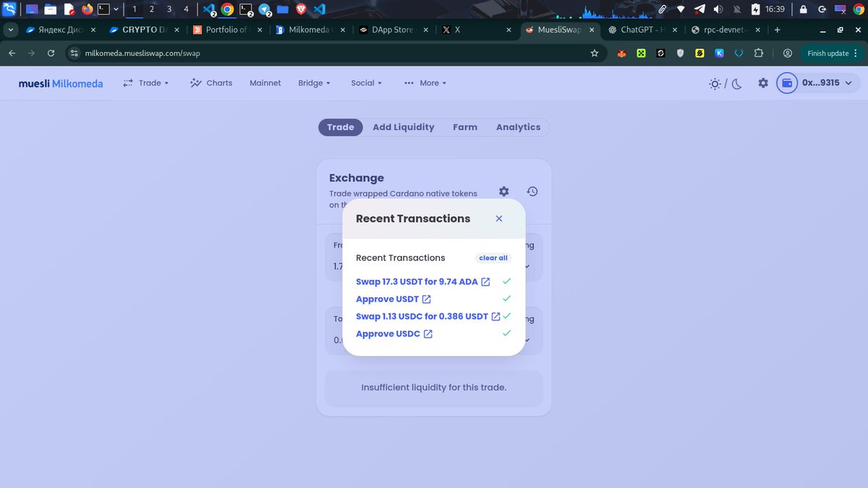Open the terminal launcher dropdown arrow in taskbar
868x488 pixels.
click(116, 9)
